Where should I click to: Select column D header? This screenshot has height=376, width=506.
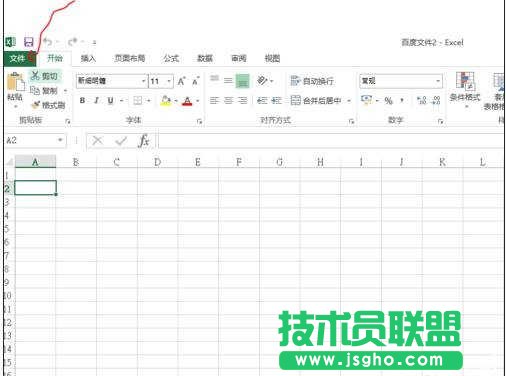(157, 162)
